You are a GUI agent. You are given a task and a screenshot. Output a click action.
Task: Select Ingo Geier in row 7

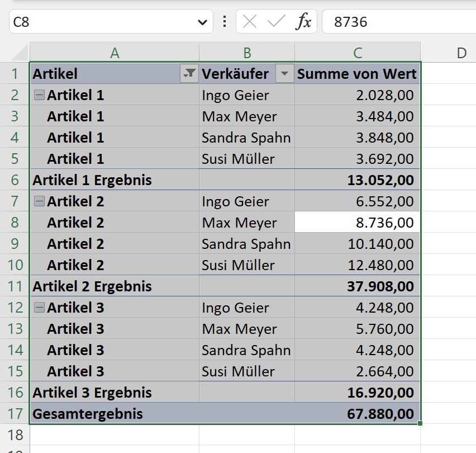(247, 201)
